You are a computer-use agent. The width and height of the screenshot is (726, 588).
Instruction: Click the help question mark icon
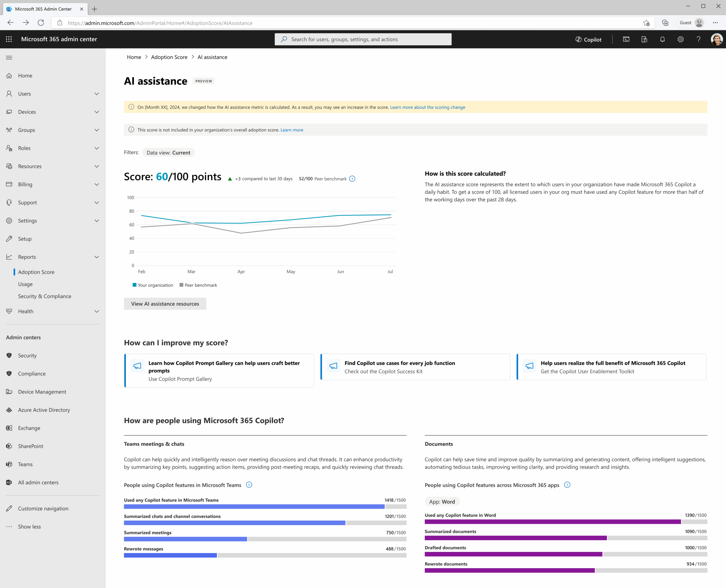(x=698, y=39)
